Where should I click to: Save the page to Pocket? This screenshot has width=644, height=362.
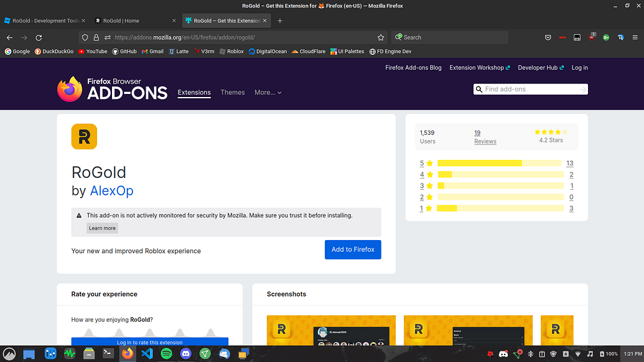click(548, 37)
